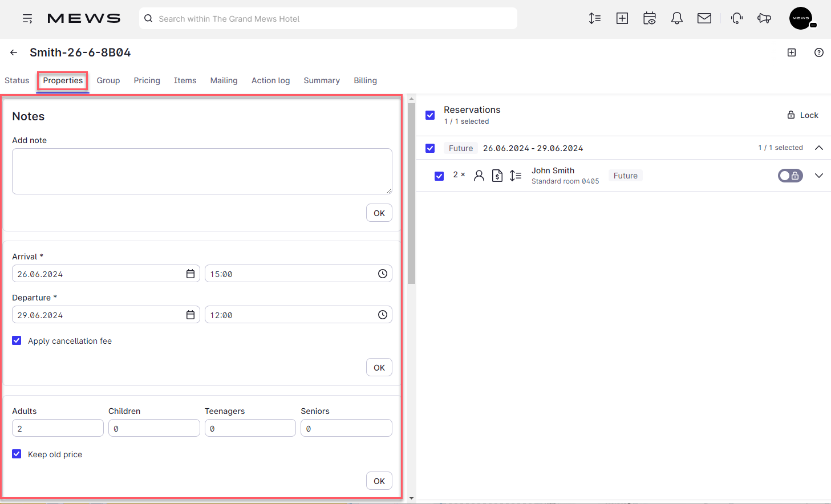Switch to the Billing tab
This screenshot has height=504, width=831.
(365, 80)
